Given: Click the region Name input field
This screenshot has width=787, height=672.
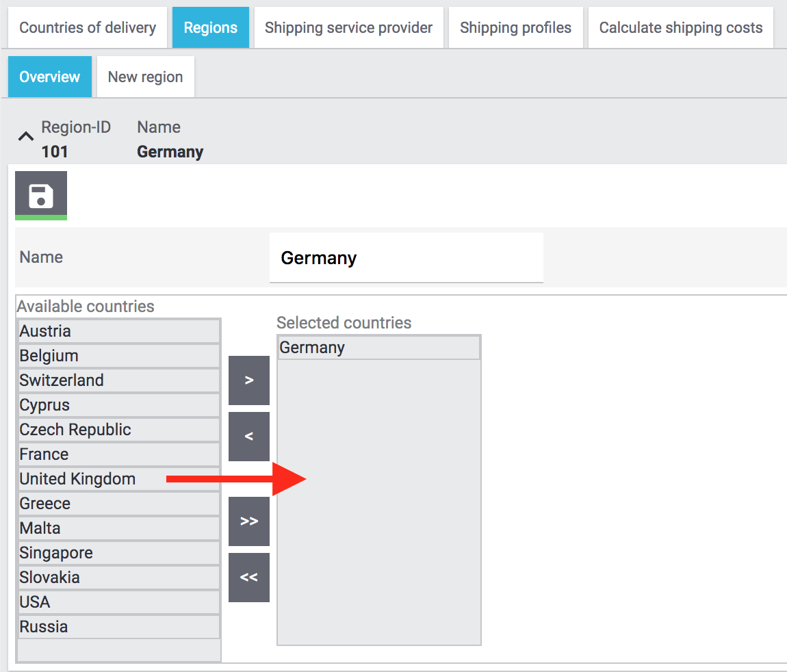Looking at the screenshot, I should click(406, 258).
